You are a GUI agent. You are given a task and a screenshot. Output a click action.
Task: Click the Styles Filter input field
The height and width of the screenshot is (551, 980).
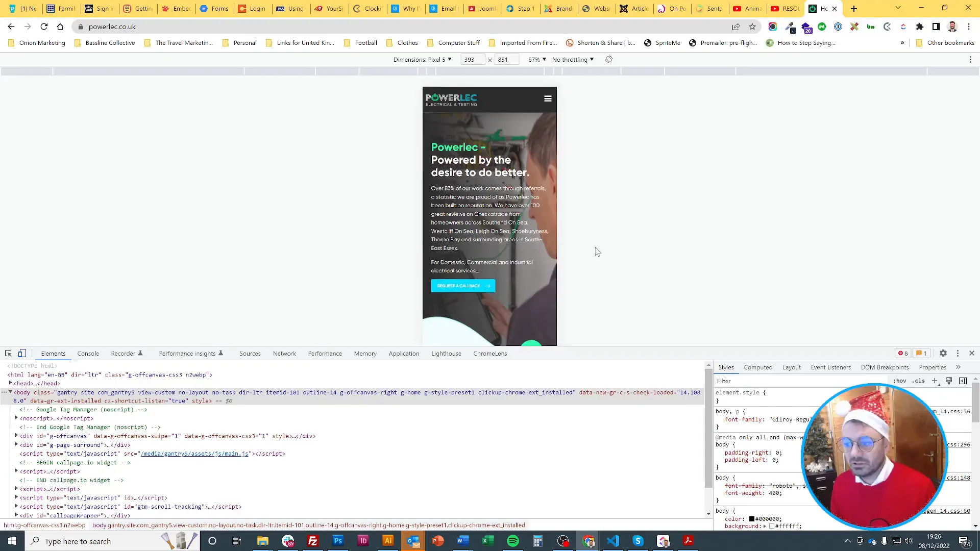[801, 381]
